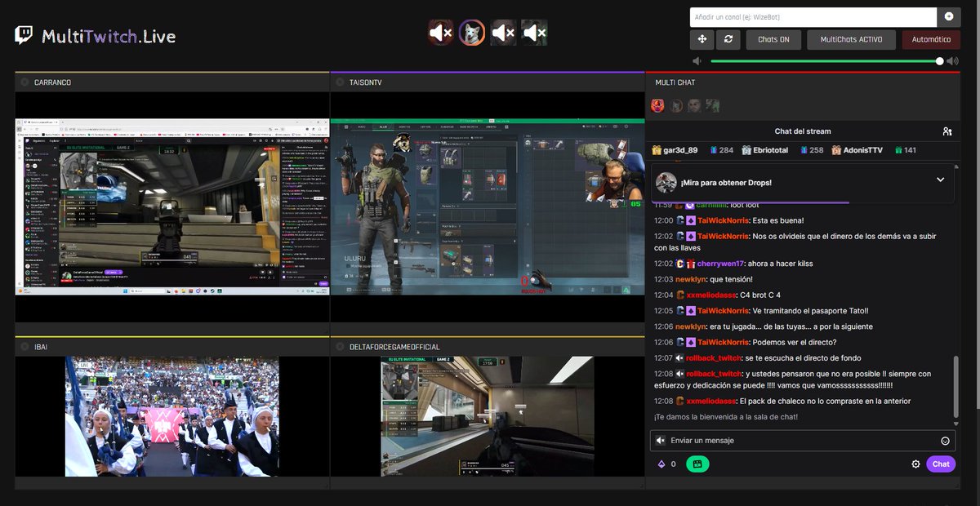
Task: Toggle the Chats ON button
Action: click(x=773, y=39)
